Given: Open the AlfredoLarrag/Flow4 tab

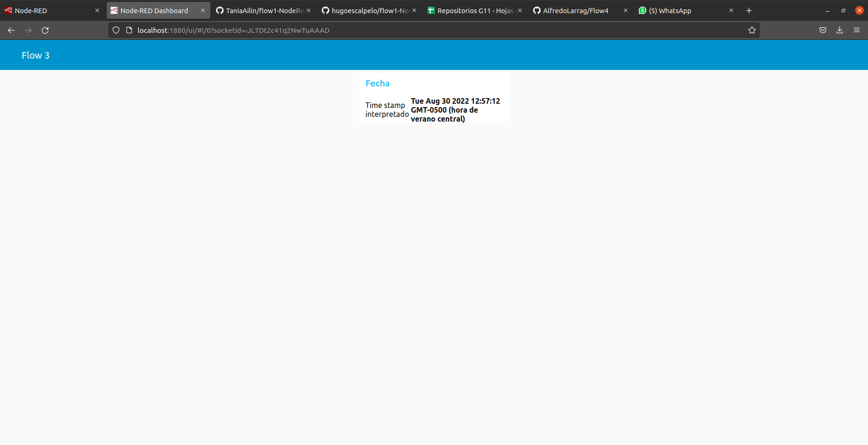Looking at the screenshot, I should (x=575, y=10).
